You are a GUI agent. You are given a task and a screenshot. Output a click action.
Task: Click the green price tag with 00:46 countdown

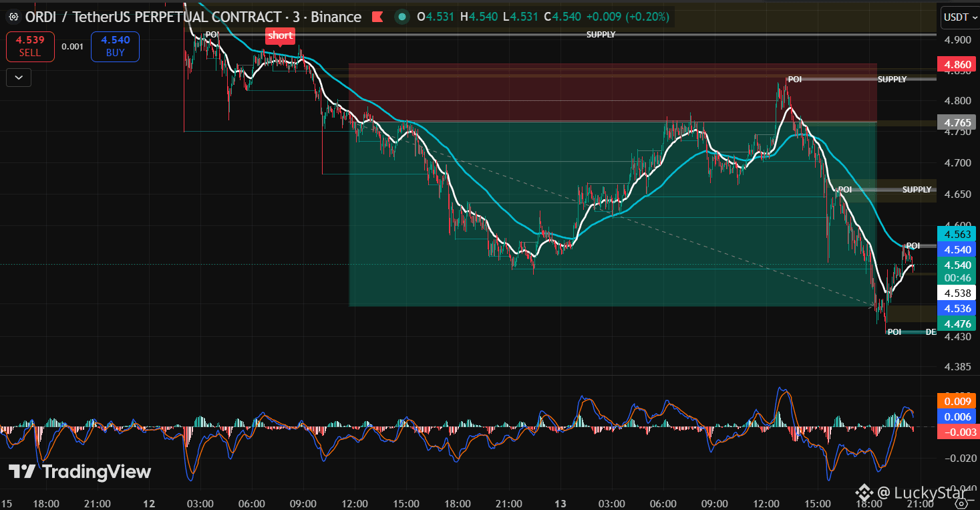point(957,271)
